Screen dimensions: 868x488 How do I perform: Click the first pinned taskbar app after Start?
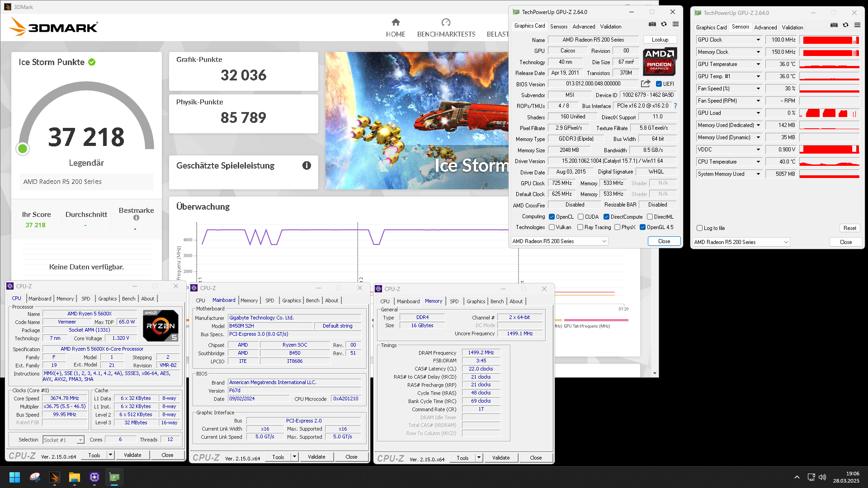tap(35, 477)
